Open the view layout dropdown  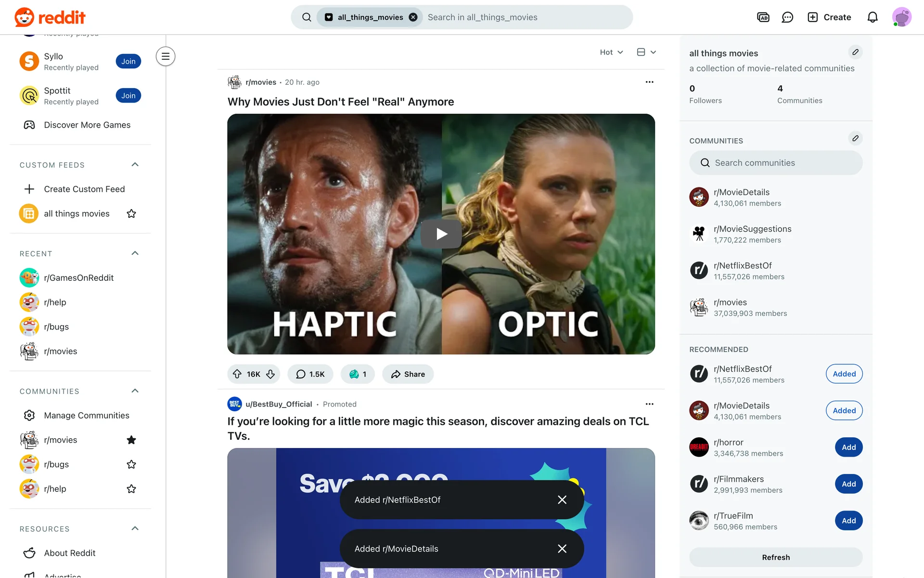click(x=646, y=52)
